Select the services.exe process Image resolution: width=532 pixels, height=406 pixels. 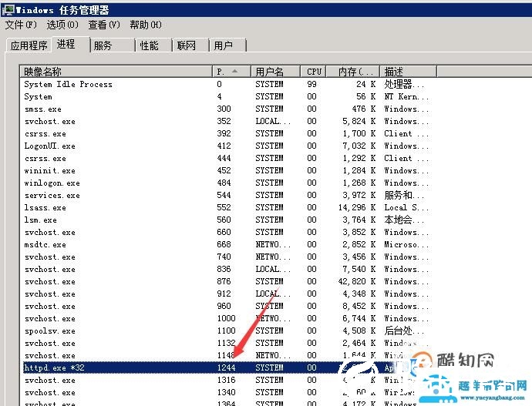pos(227,195)
